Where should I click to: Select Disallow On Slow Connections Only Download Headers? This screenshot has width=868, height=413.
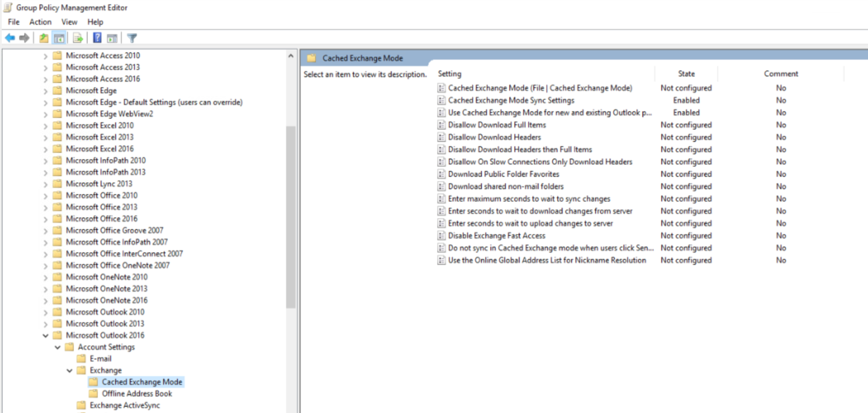540,162
